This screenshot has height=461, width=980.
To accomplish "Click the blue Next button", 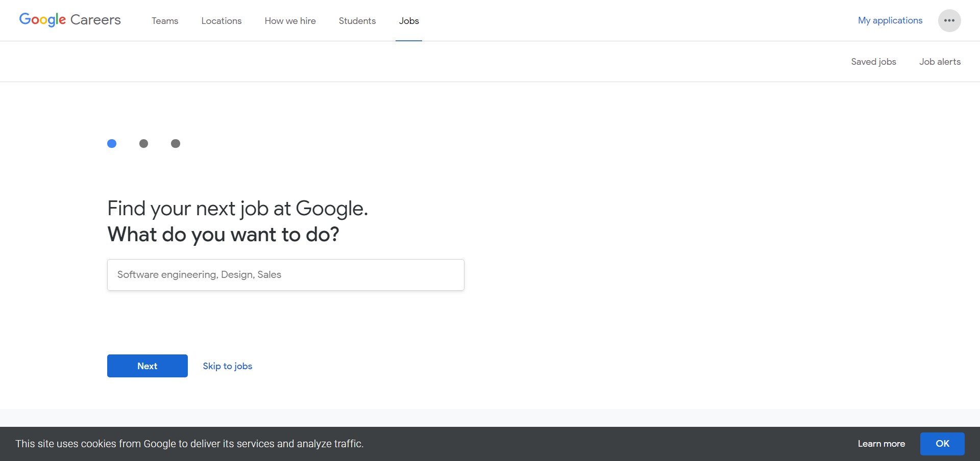I will click(x=148, y=366).
